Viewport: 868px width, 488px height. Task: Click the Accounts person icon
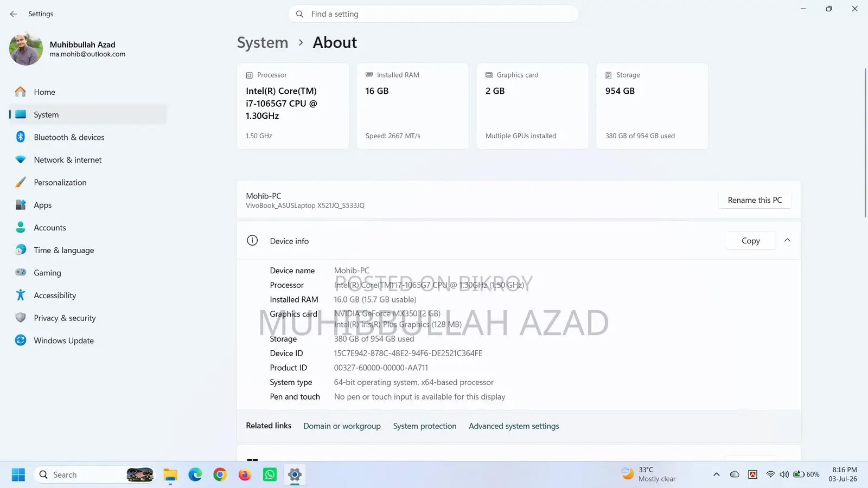pyautogui.click(x=21, y=228)
